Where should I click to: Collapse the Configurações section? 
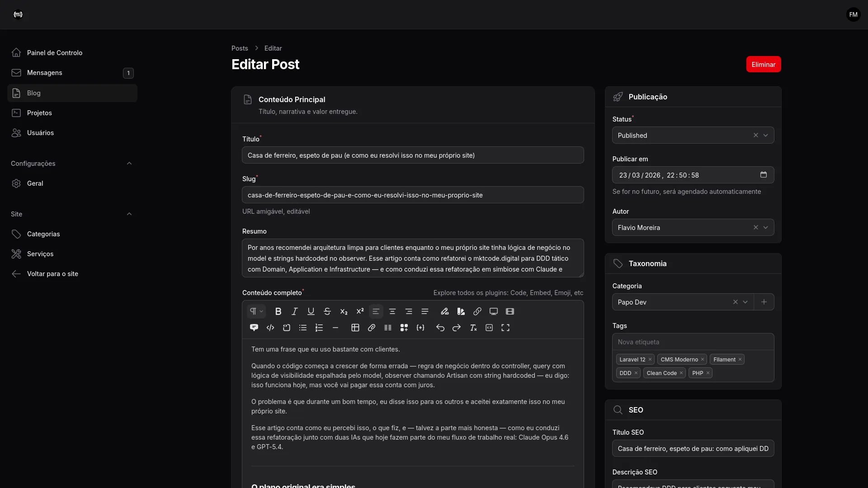click(130, 164)
